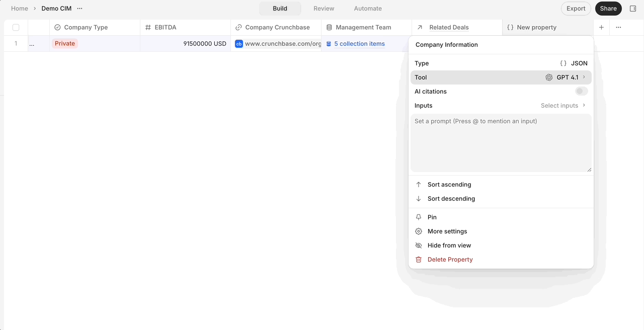Click the More settings gear icon
Screen dimensions: 644x330
418,231
